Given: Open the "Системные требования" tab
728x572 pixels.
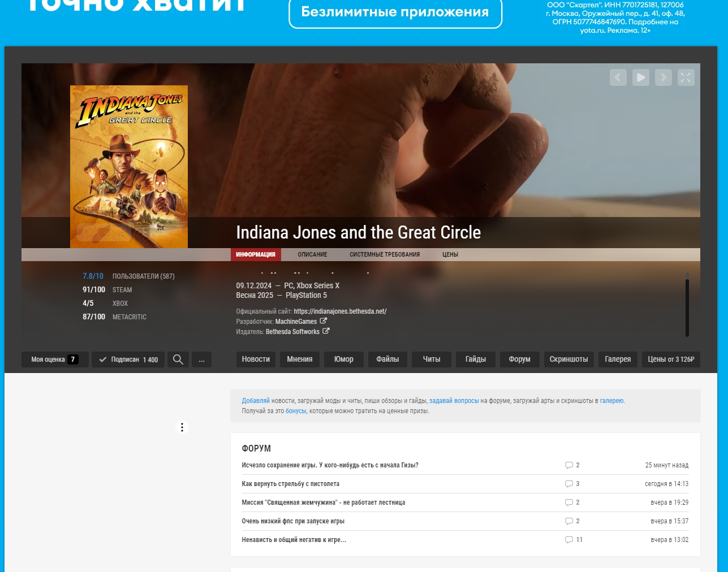Looking at the screenshot, I should coord(385,254).
